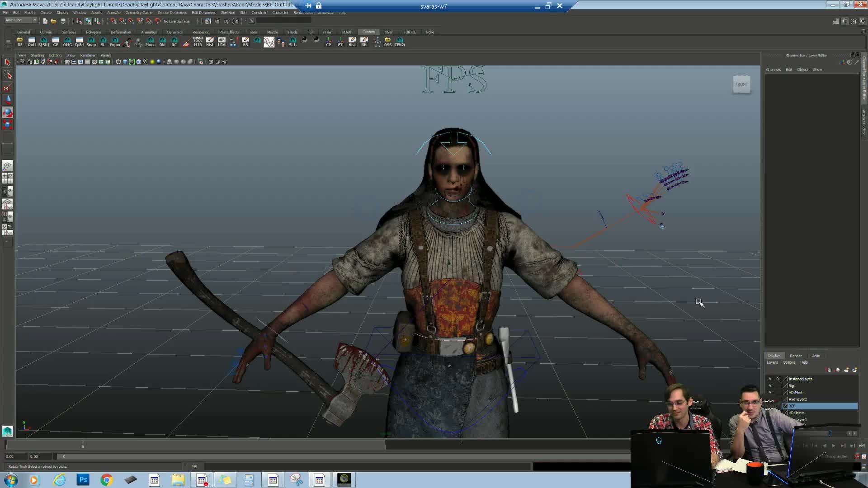This screenshot has height=488, width=868.
Task: Open Photoshop from the taskbar
Action: click(x=83, y=479)
